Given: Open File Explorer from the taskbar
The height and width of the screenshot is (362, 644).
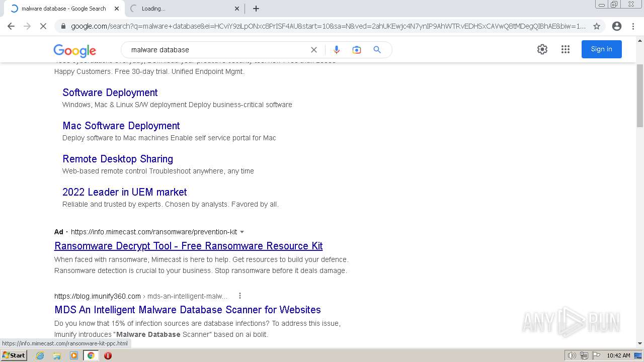Looking at the screenshot, I should click(x=57, y=355).
